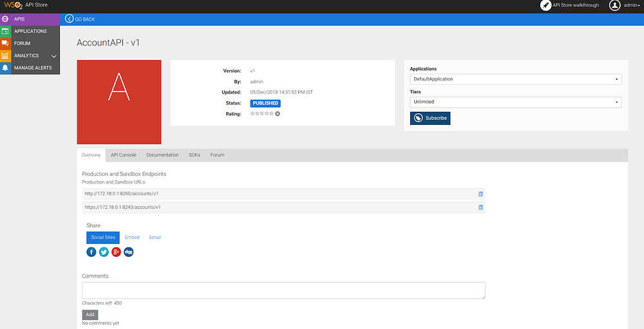Select the Social Sites share option
The image size is (644, 329).
tap(103, 238)
